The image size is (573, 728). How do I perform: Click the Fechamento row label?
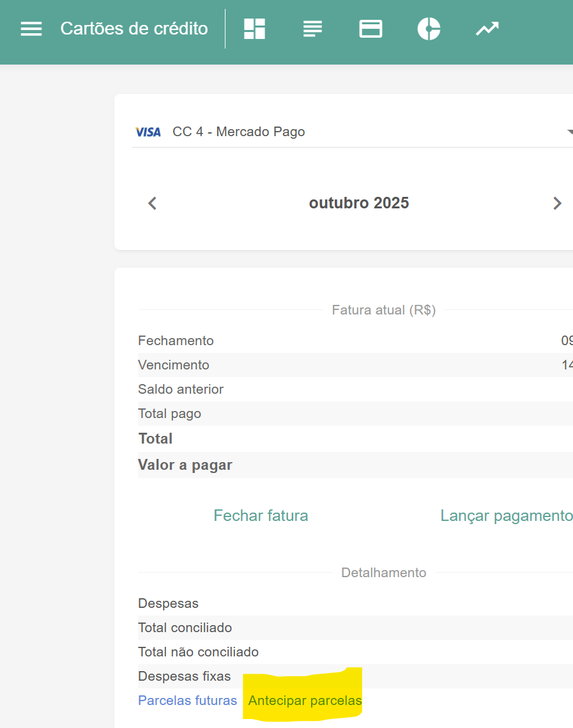pyautogui.click(x=176, y=341)
